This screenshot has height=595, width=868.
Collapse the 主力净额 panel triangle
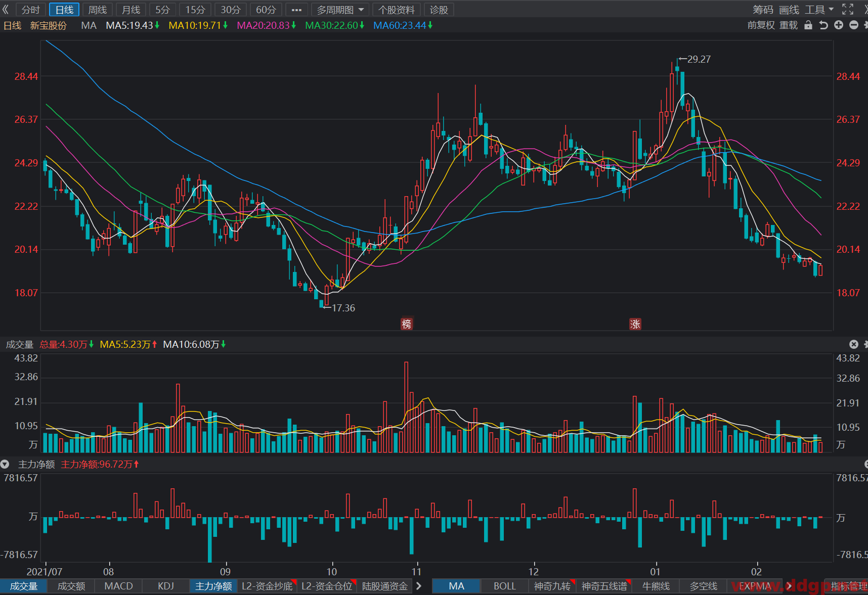(5, 464)
